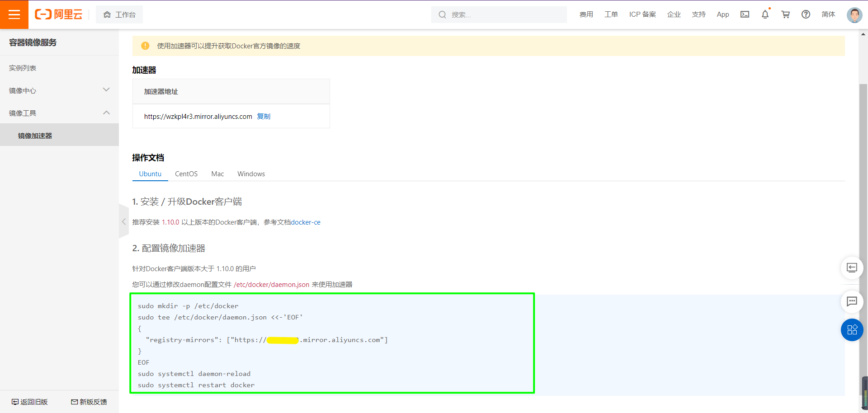Open the blue floating apps grid button
Image resolution: width=868 pixels, height=413 pixels.
point(852,330)
